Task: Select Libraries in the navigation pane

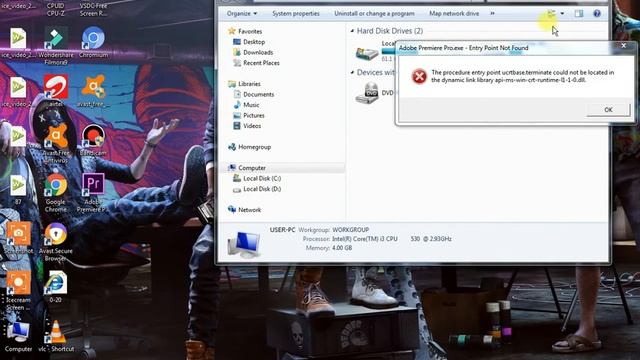Action: pyautogui.click(x=244, y=84)
